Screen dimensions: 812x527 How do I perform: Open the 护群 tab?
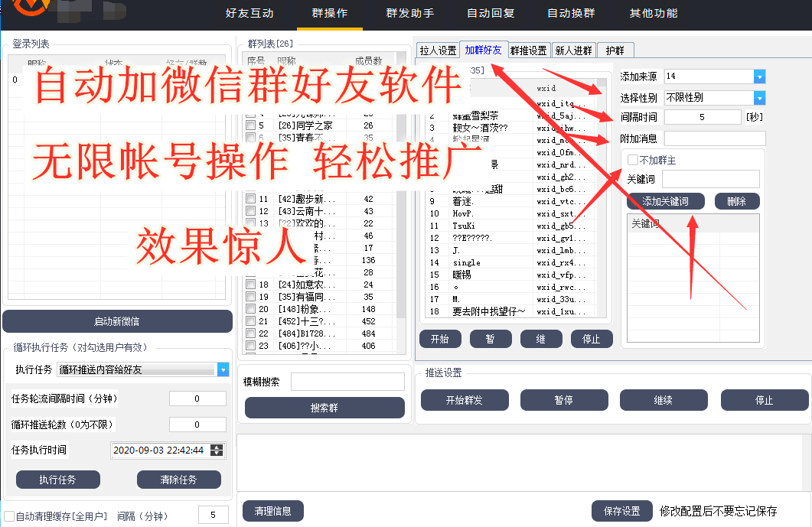pyautogui.click(x=615, y=50)
